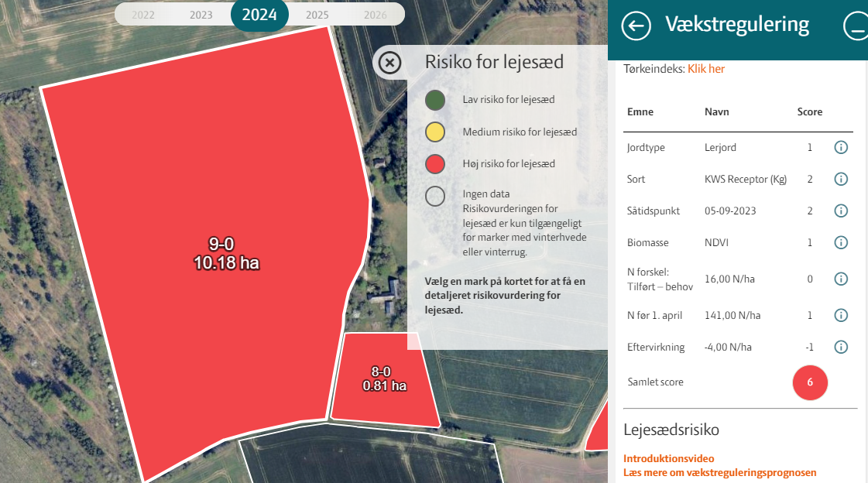
Task: Select year 2026 in timeline
Action: click(x=376, y=15)
